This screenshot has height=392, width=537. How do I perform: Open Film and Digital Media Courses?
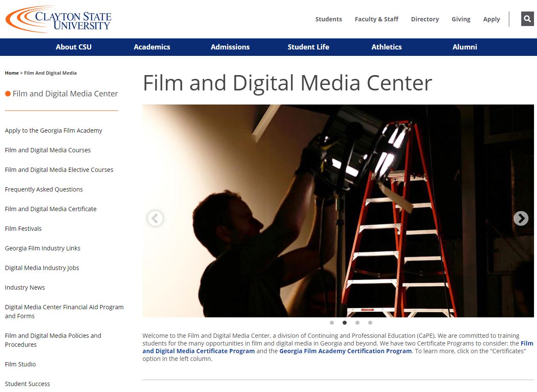click(48, 150)
